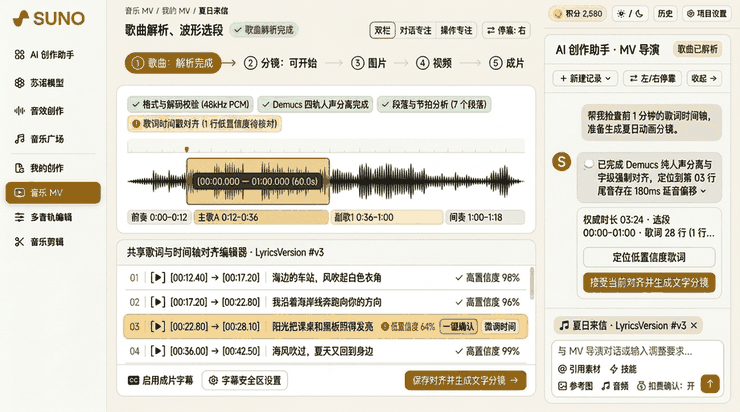Open 音效创作 sidebar item
This screenshot has height=412, width=740.
pyautogui.click(x=40, y=111)
